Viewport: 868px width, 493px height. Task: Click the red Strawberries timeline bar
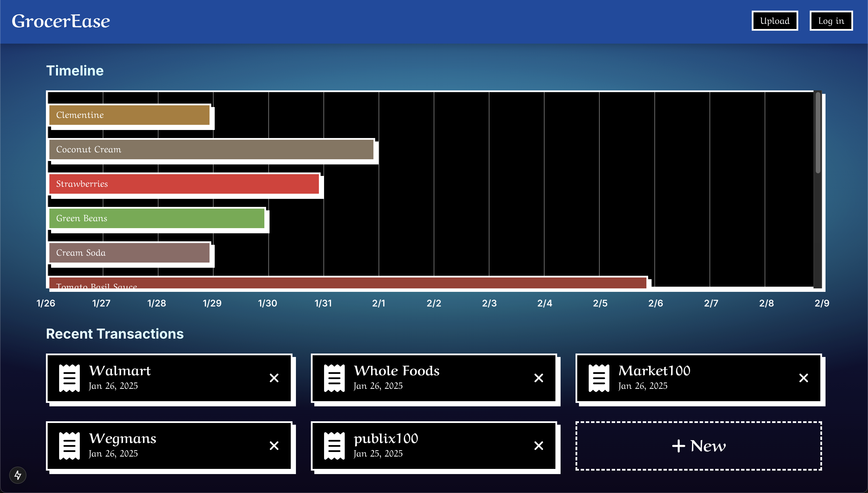pyautogui.click(x=184, y=184)
